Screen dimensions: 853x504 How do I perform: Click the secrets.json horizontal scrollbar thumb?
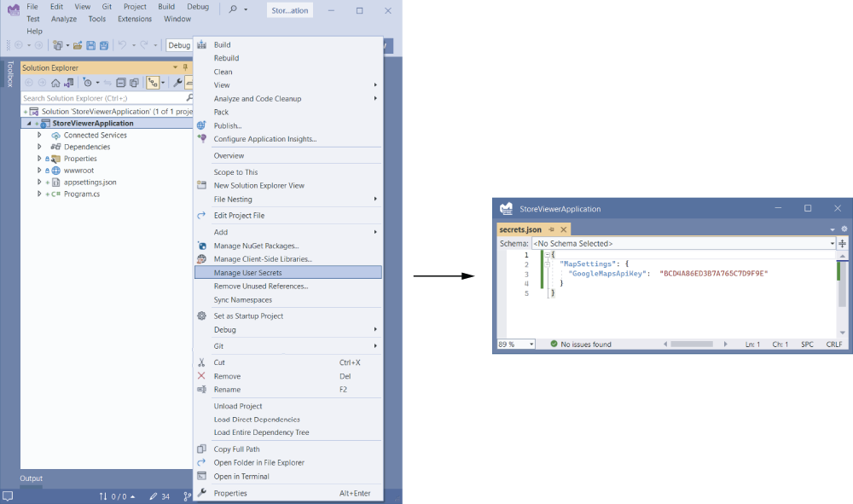[x=692, y=345]
